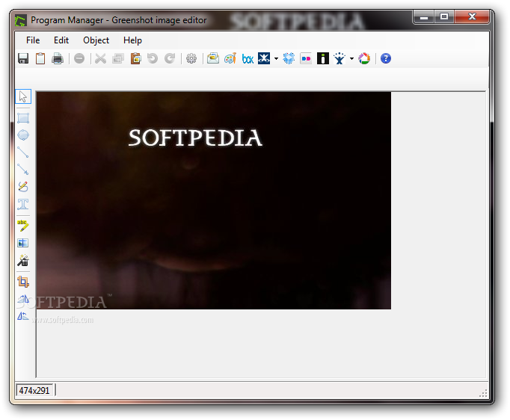Select the cursor selection tool
This screenshot has width=510, height=420.
(23, 96)
